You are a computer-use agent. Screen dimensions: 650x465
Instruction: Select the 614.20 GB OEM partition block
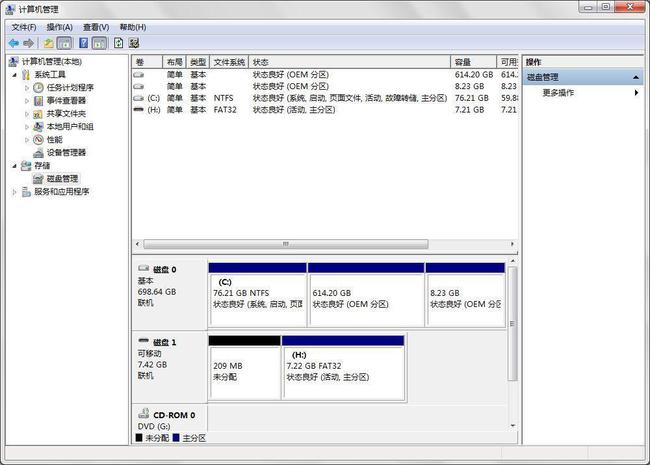366,295
